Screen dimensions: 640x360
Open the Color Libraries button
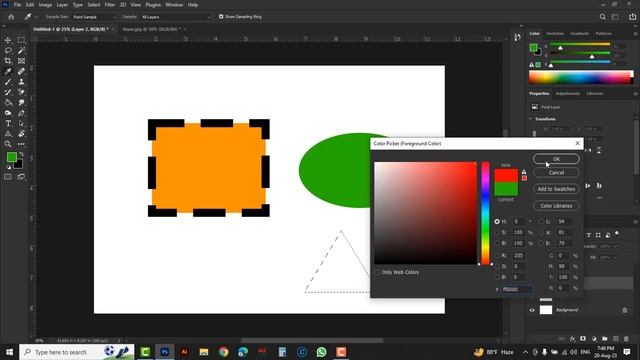556,206
